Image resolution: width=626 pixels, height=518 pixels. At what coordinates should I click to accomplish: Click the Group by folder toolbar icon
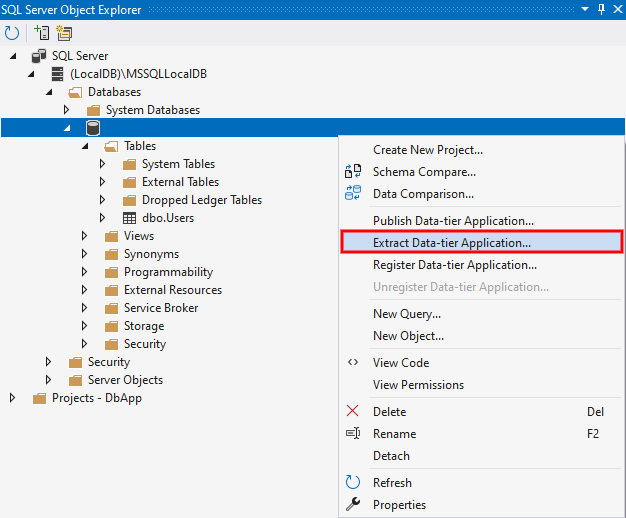click(x=64, y=33)
